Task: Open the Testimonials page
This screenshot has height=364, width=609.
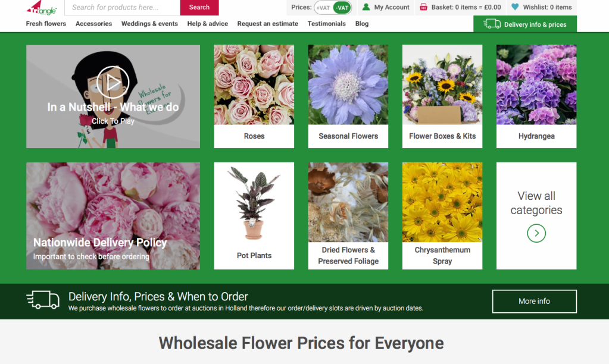Action: 327,24
